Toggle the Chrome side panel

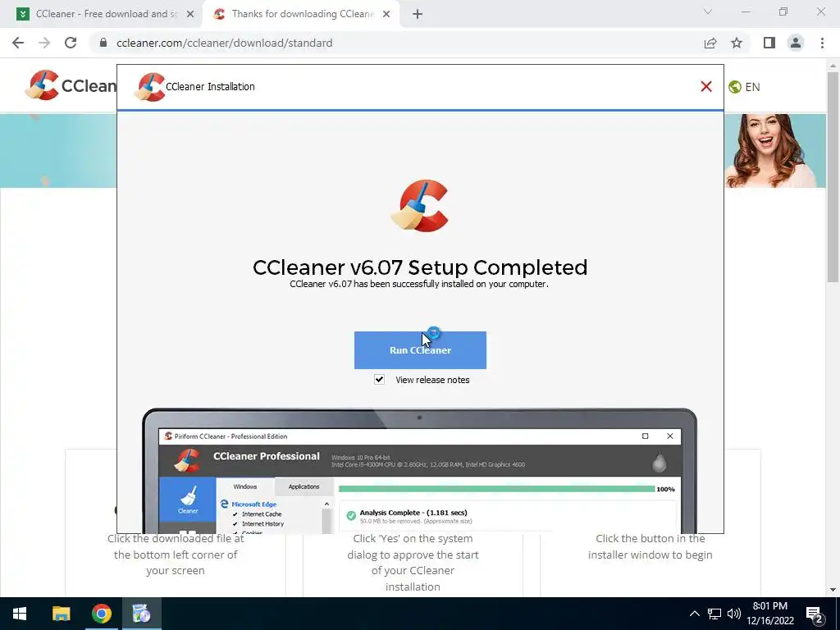(x=769, y=43)
